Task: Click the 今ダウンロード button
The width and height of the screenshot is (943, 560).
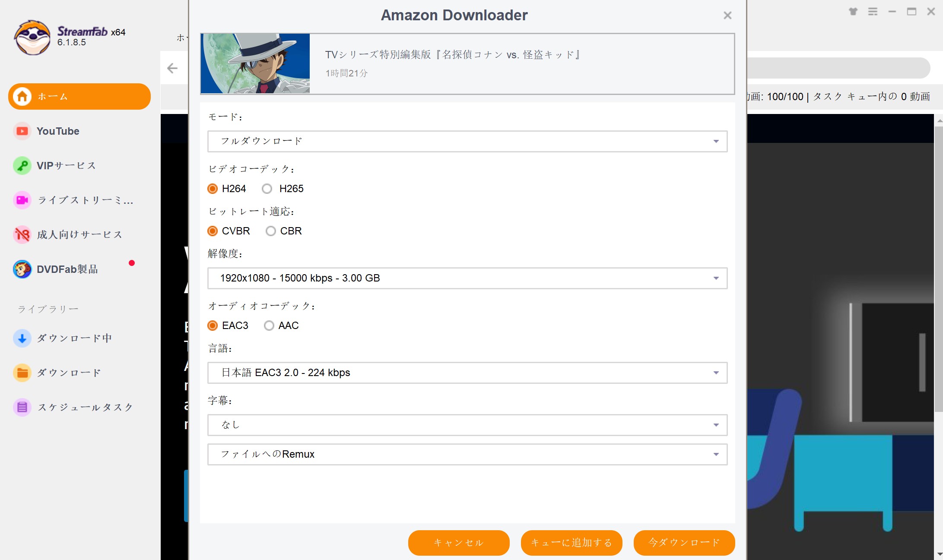Action: pos(684,543)
